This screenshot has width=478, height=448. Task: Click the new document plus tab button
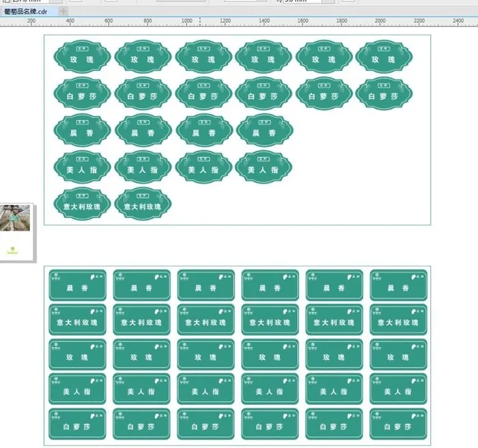pos(64,12)
